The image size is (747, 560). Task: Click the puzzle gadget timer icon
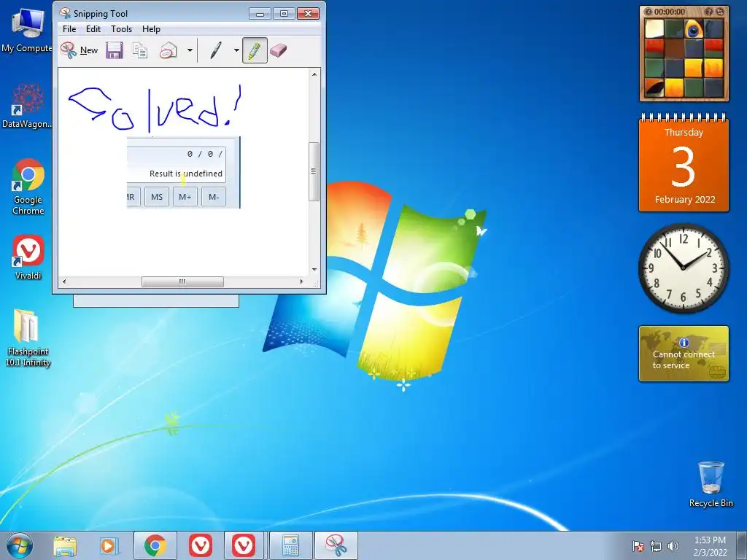(x=649, y=12)
